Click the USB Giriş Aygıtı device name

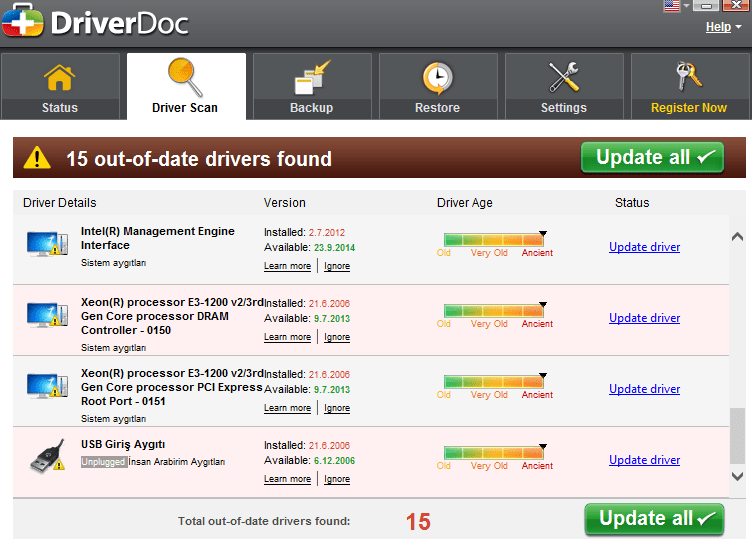pyautogui.click(x=123, y=445)
